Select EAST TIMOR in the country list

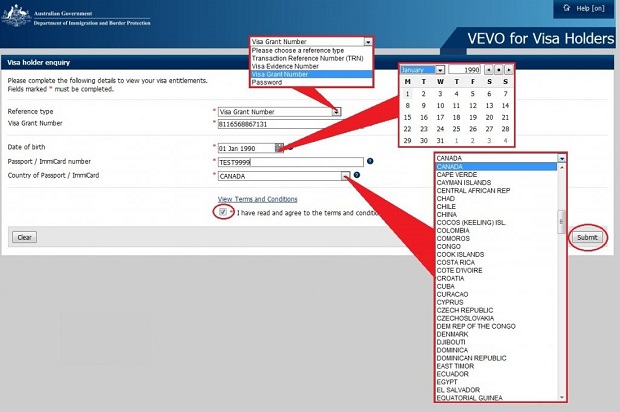(x=497, y=366)
